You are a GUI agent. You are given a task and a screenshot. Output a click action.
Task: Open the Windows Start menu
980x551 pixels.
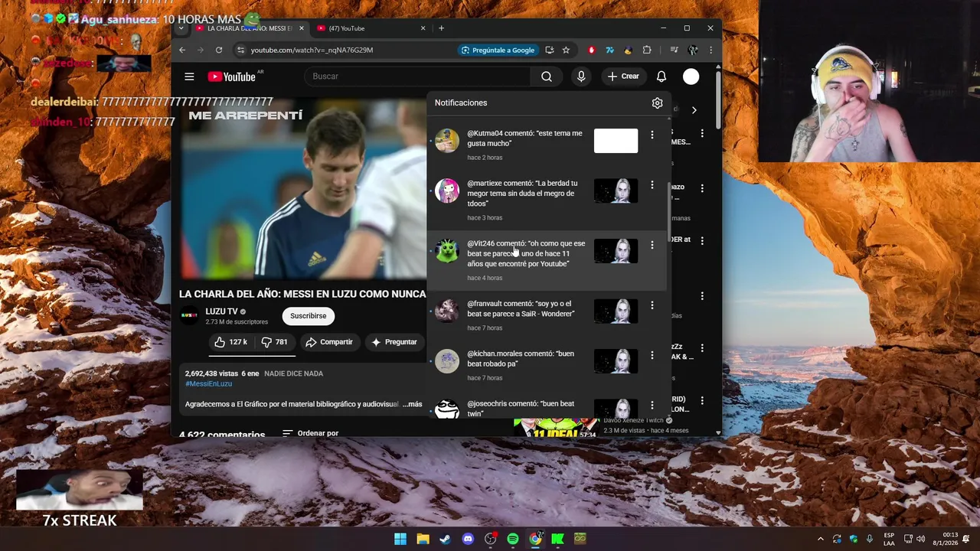pos(400,539)
